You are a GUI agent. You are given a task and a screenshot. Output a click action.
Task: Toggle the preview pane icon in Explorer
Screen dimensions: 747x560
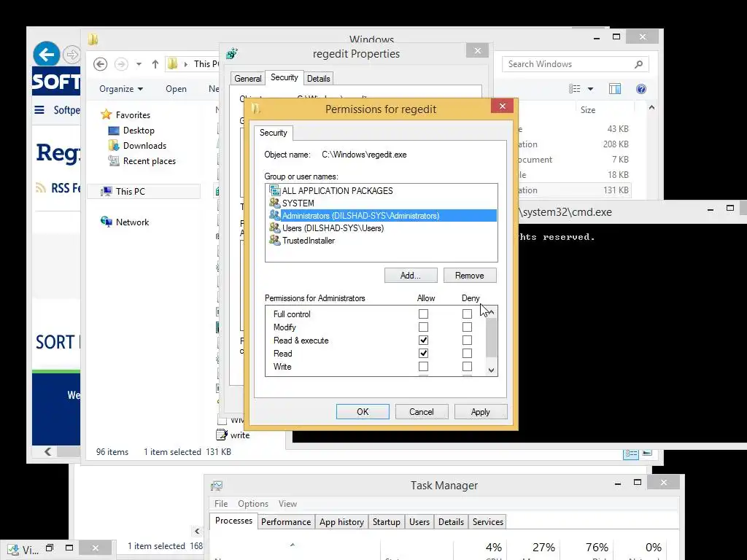(x=614, y=88)
